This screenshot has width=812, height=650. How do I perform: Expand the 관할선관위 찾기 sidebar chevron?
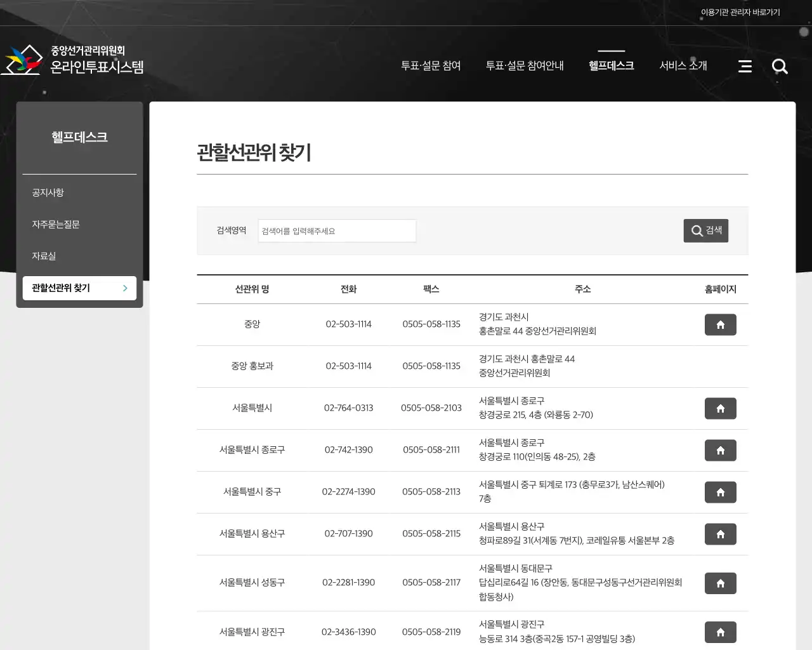tap(125, 288)
